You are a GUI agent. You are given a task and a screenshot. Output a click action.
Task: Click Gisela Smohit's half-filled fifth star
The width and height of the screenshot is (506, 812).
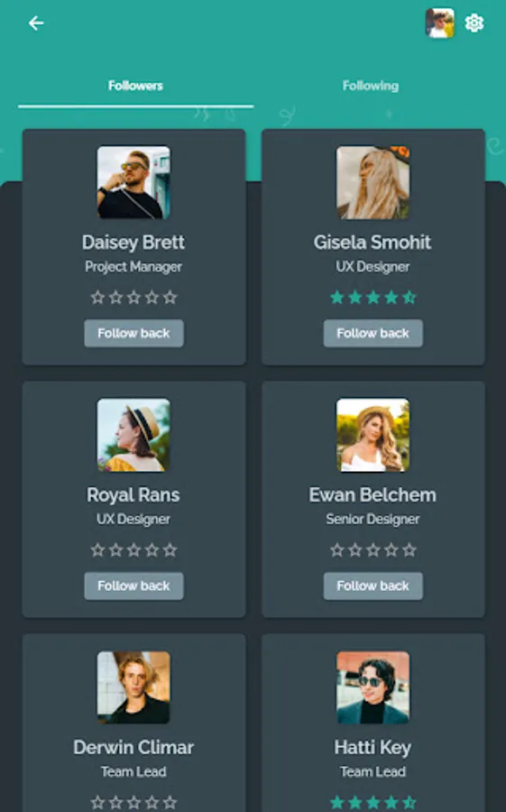coord(409,297)
